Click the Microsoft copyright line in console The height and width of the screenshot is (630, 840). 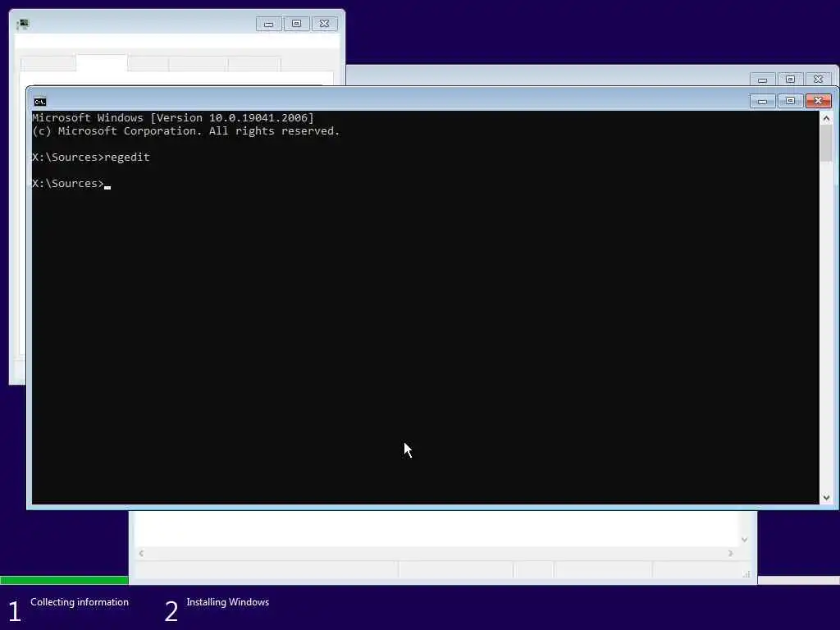186,131
